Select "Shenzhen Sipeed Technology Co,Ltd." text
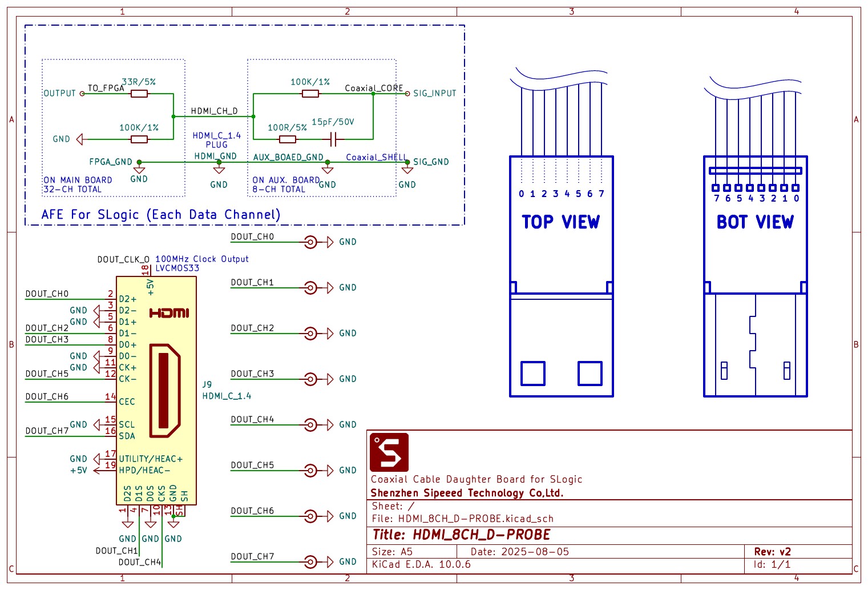The height and width of the screenshot is (590, 868). pyautogui.click(x=467, y=493)
